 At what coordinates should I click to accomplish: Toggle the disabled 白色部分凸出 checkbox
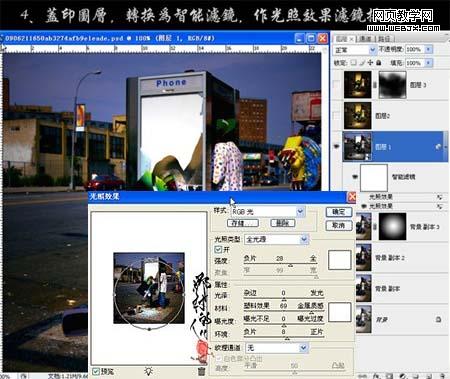pyautogui.click(x=219, y=358)
